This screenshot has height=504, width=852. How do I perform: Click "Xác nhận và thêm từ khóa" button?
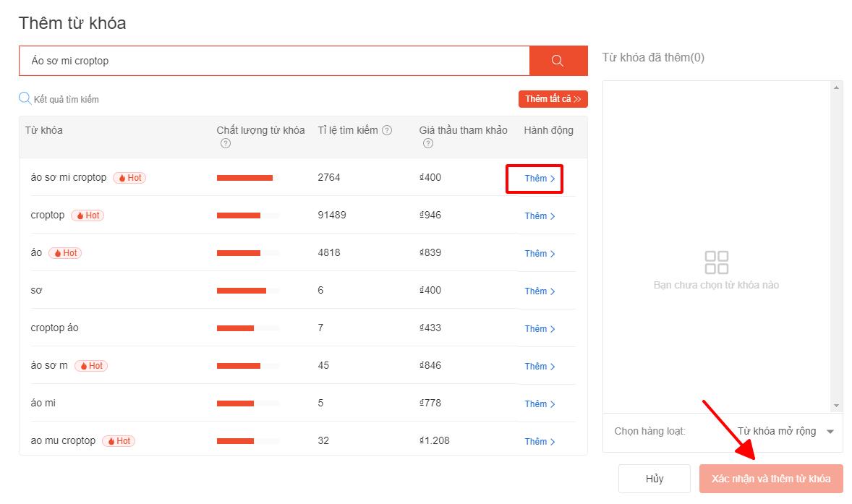770,478
